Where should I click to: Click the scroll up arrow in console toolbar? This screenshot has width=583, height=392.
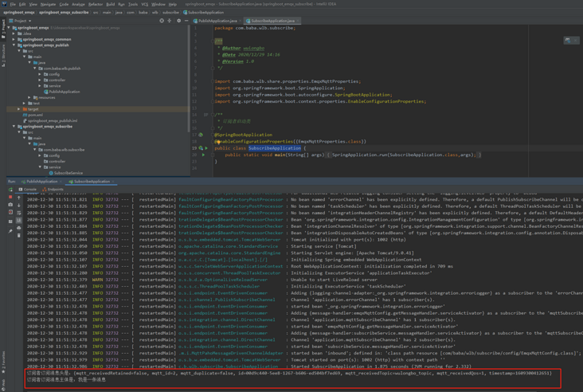pos(19,198)
